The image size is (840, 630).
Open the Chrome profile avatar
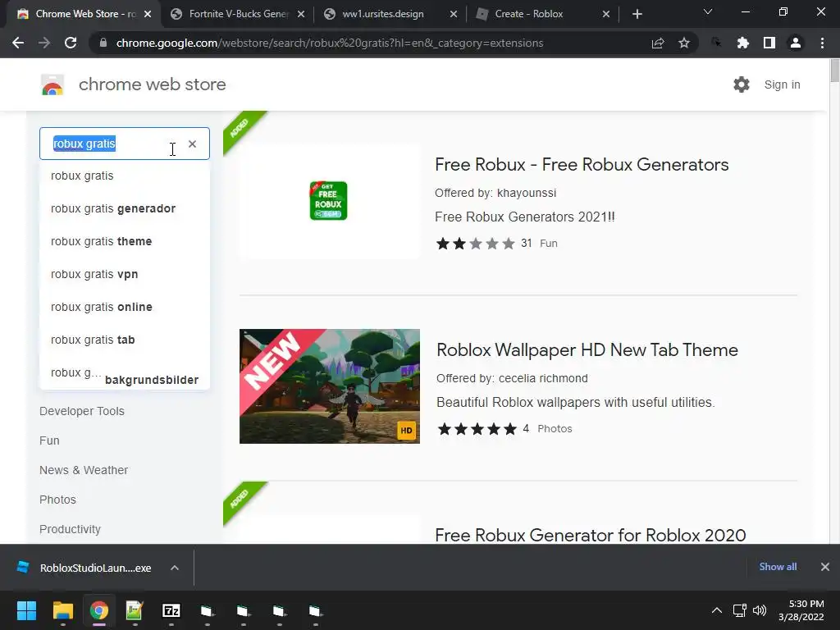tap(796, 43)
